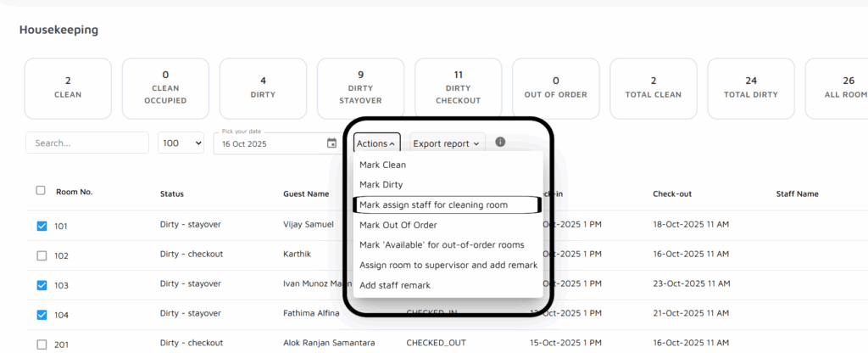Open the rows-per-page dropdown showing 100
This screenshot has height=353, width=868.
coord(181,143)
